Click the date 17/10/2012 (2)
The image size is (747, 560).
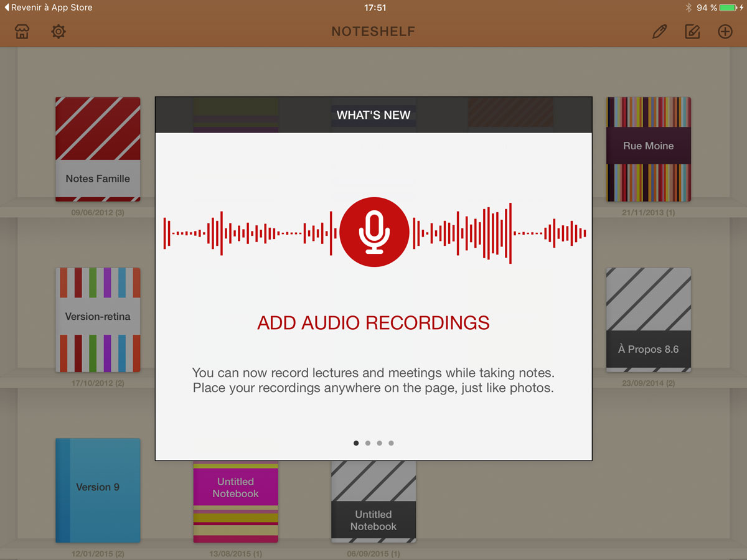[98, 383]
